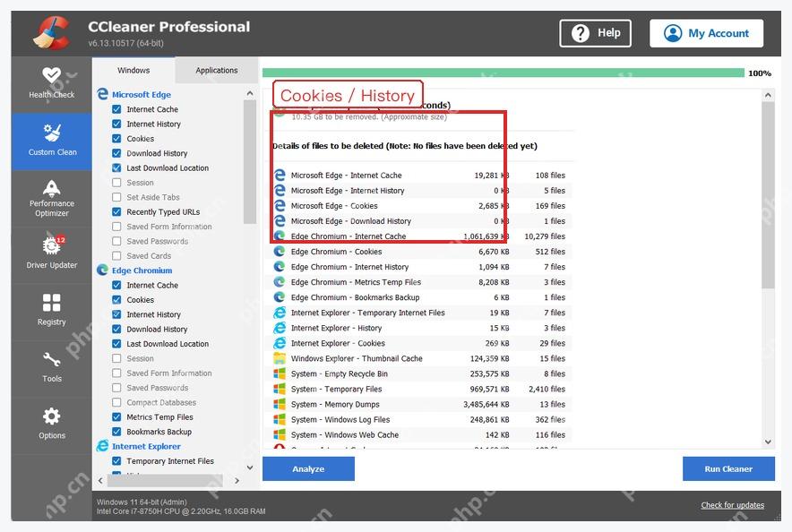Uncheck Metrics Temp Files
Image resolution: width=792 pixels, height=532 pixels.
coord(116,417)
